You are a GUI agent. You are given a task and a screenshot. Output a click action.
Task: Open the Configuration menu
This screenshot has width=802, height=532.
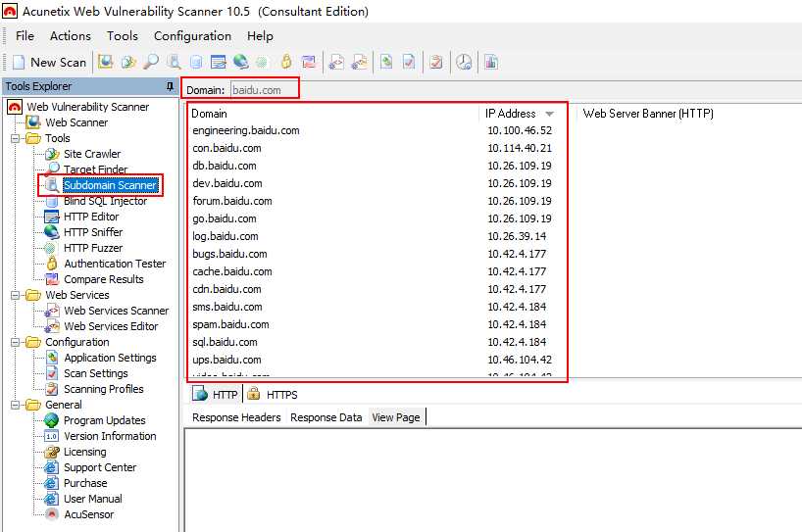tap(192, 36)
